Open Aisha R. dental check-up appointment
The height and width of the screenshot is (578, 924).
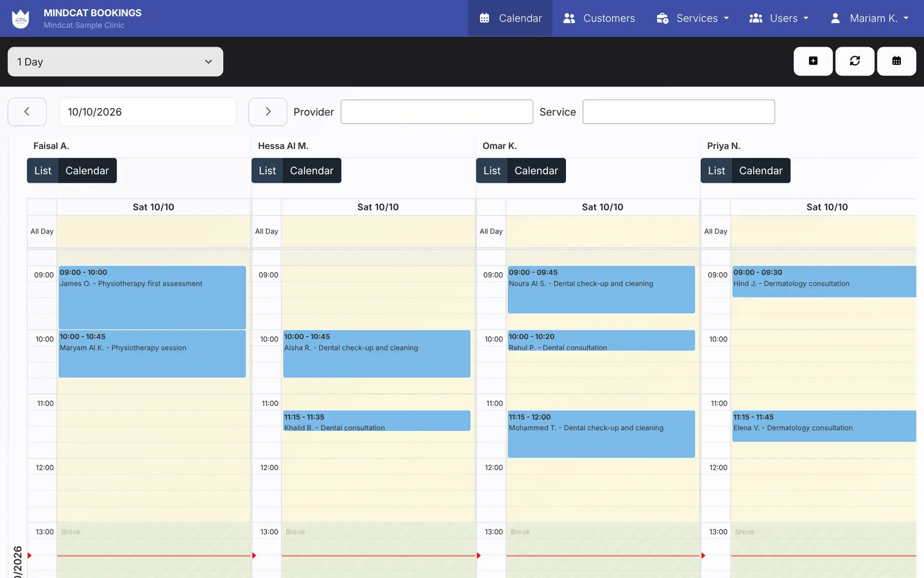tap(377, 354)
